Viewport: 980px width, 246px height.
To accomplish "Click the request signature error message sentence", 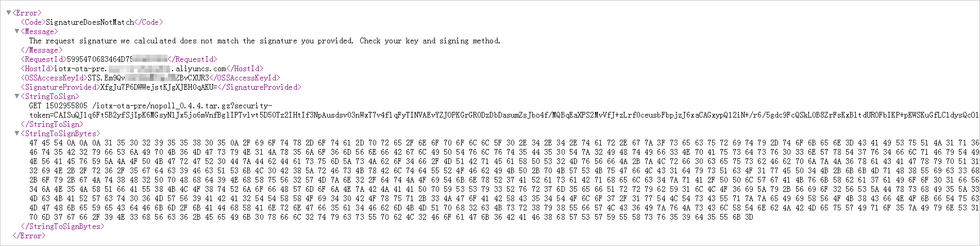I will pyautogui.click(x=264, y=41).
